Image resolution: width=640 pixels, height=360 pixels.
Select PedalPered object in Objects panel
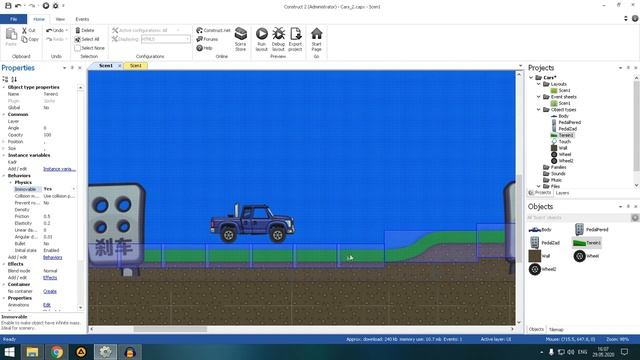[591, 230]
